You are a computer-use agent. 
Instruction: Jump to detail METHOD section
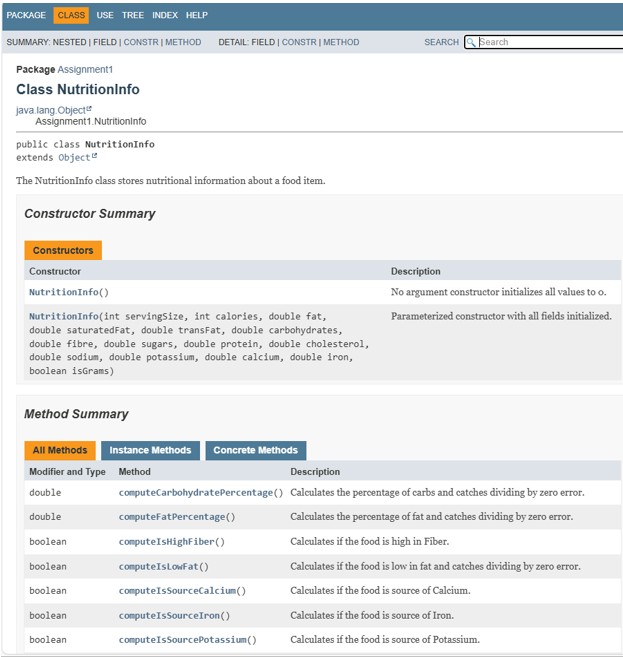pyautogui.click(x=341, y=42)
